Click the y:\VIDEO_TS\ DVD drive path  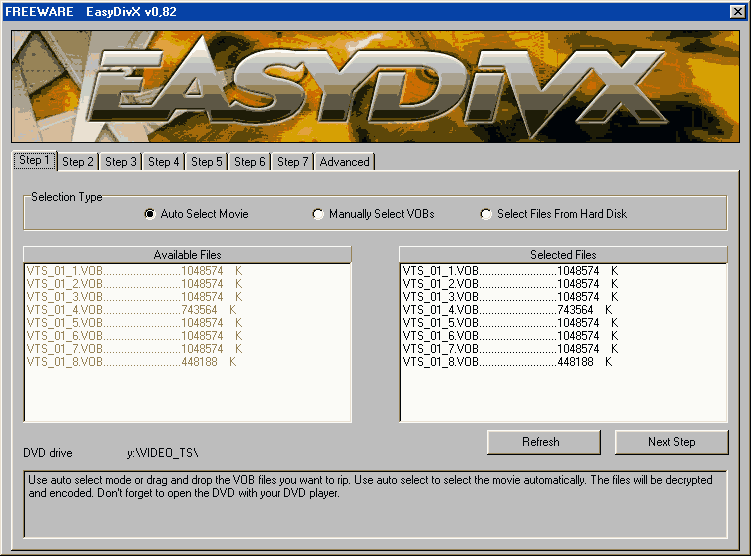[162, 453]
